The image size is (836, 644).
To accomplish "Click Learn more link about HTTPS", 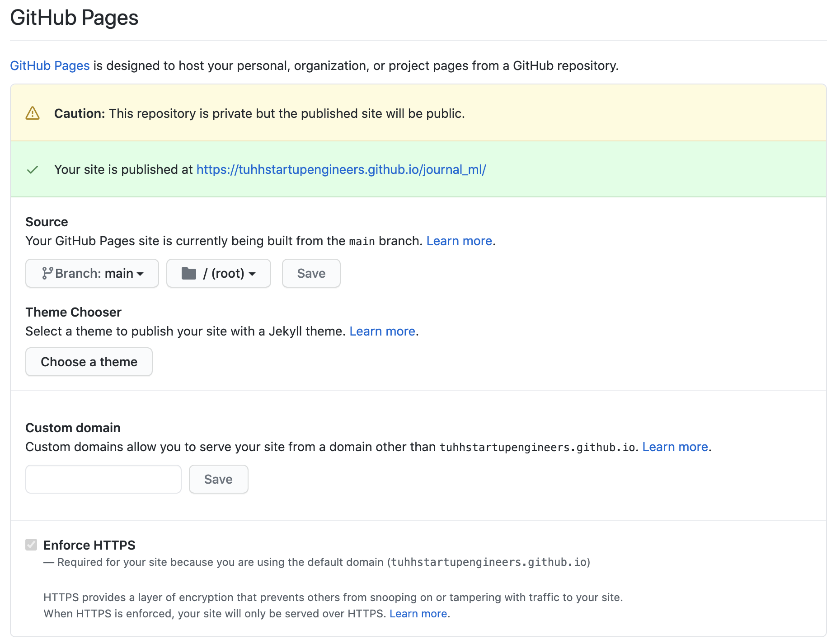I will 418,614.
